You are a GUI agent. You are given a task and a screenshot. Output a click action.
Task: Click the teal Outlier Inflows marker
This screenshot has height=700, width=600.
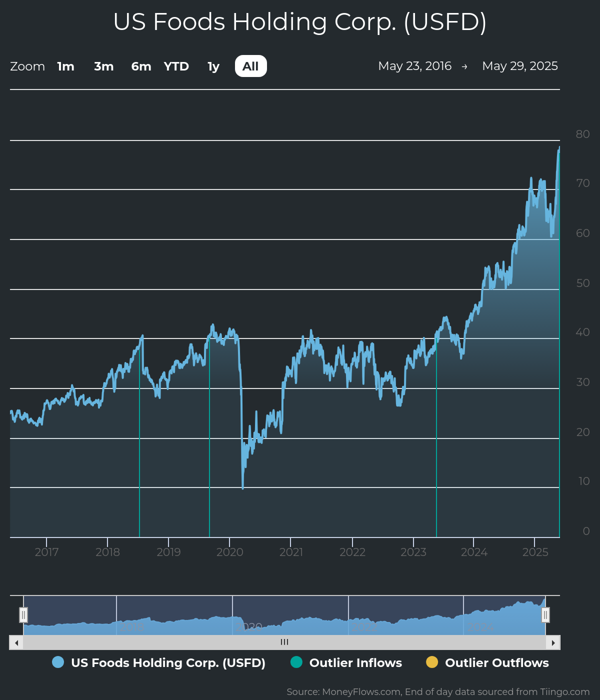point(296,662)
